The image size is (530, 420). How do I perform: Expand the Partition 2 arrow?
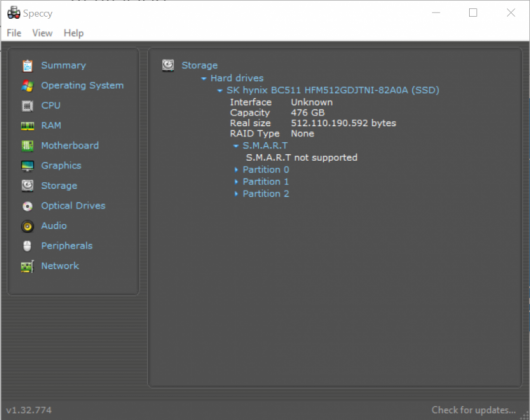pos(236,194)
